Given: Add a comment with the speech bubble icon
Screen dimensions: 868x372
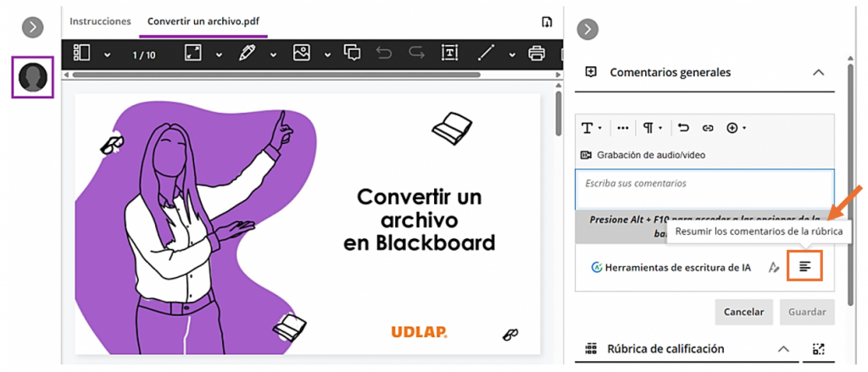Looking at the screenshot, I should [x=352, y=53].
